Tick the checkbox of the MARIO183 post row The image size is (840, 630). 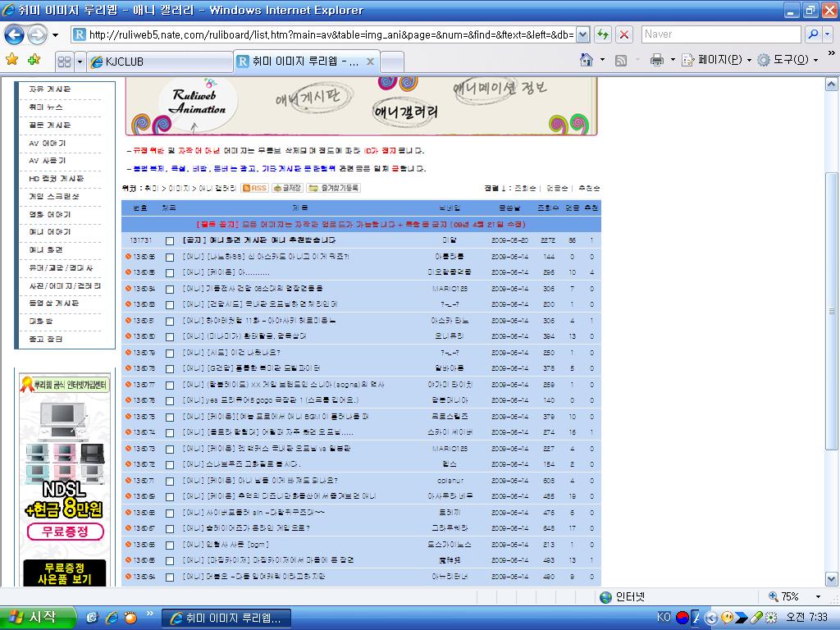(x=170, y=289)
